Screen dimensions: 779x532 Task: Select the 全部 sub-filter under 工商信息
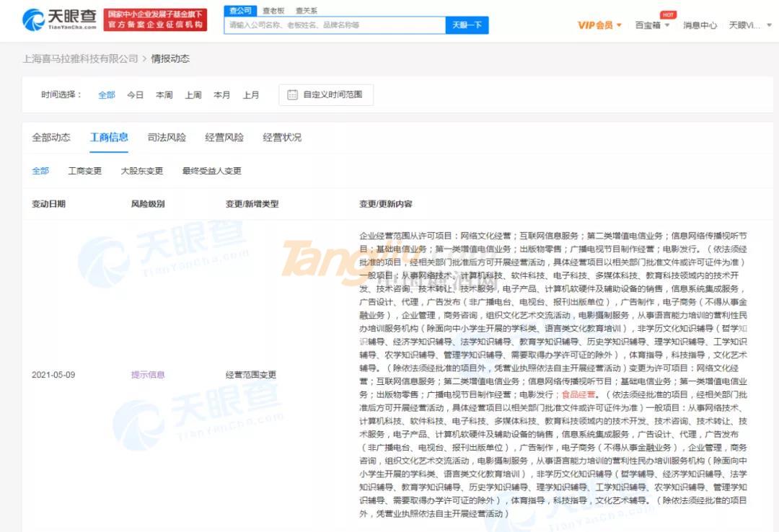click(40, 170)
